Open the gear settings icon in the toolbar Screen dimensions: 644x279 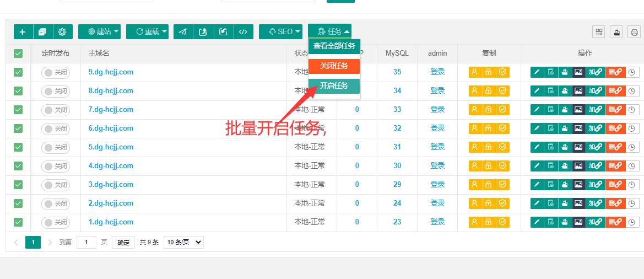[62, 31]
